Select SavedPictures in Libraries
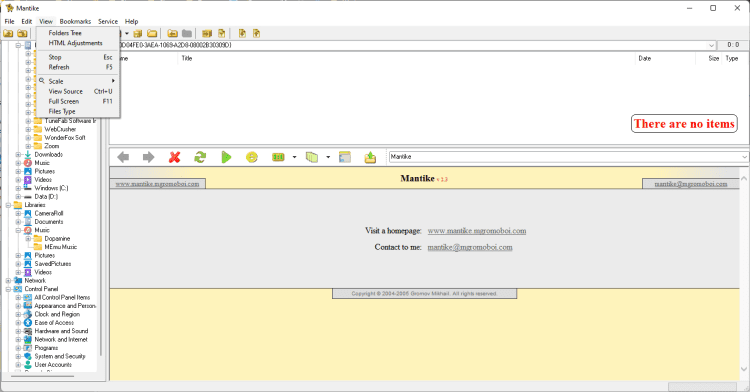This screenshot has width=750, height=392. click(x=53, y=264)
